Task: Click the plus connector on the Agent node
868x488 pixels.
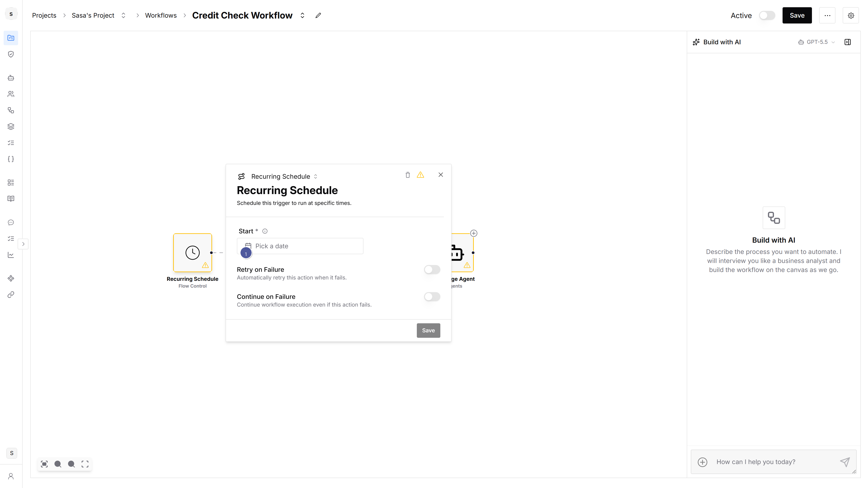Action: point(474,233)
